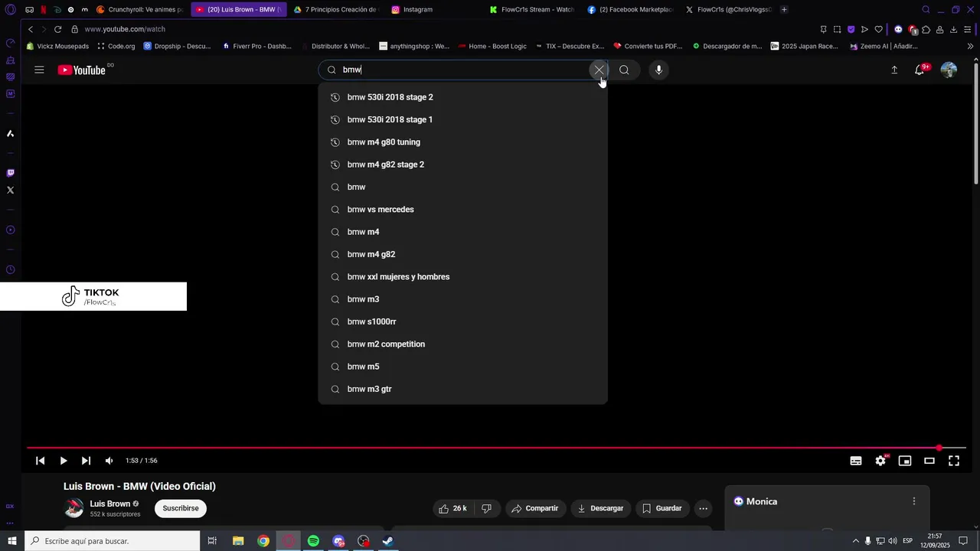980x551 pixels.
Task: Open Luis Brown channel avatar
Action: [73, 508]
